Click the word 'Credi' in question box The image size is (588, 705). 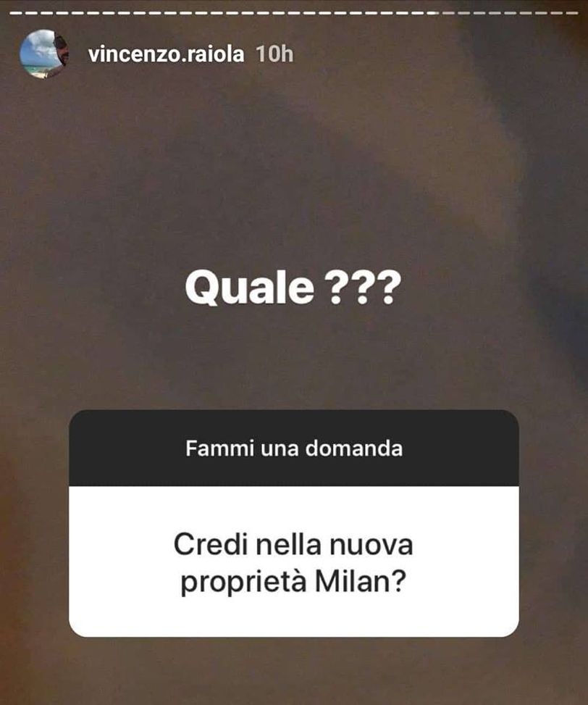click(x=211, y=544)
